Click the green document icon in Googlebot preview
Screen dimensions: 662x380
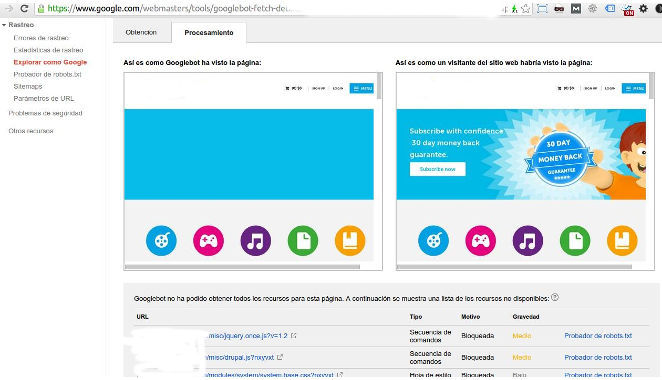tap(303, 241)
